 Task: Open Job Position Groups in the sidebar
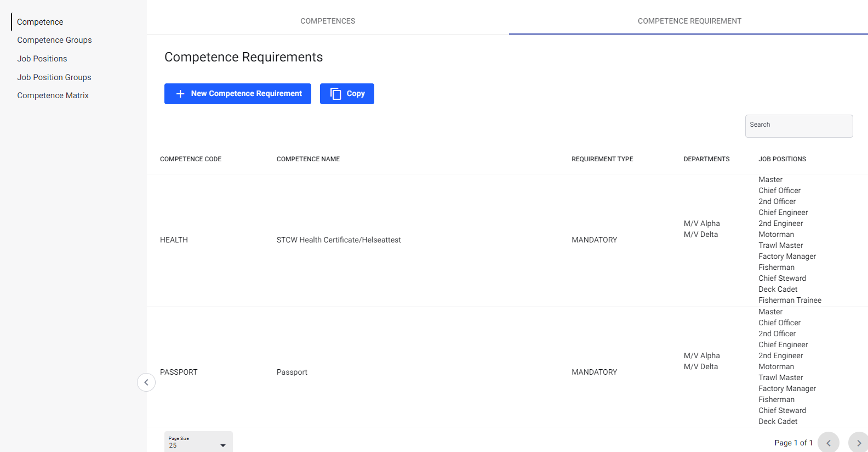54,77
